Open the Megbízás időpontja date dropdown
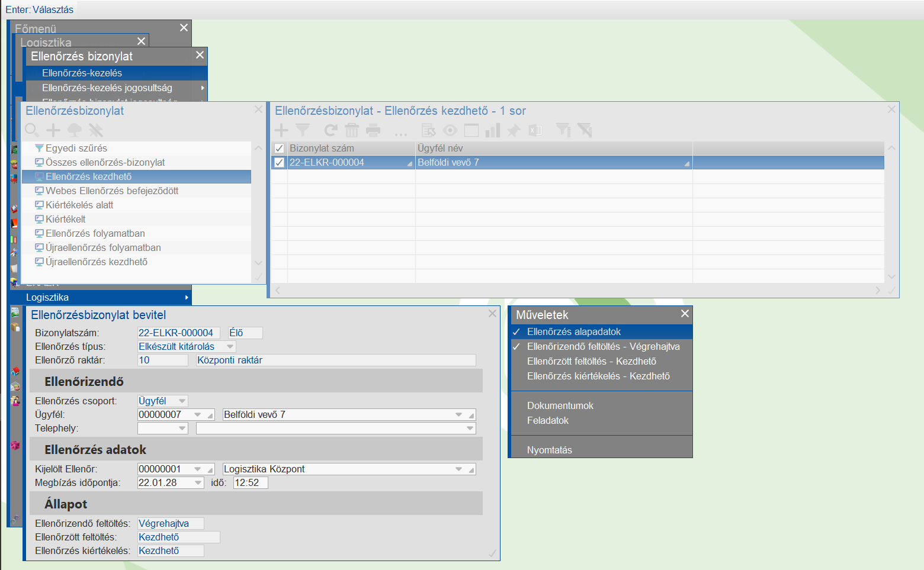This screenshot has width=924, height=570. pos(198,482)
